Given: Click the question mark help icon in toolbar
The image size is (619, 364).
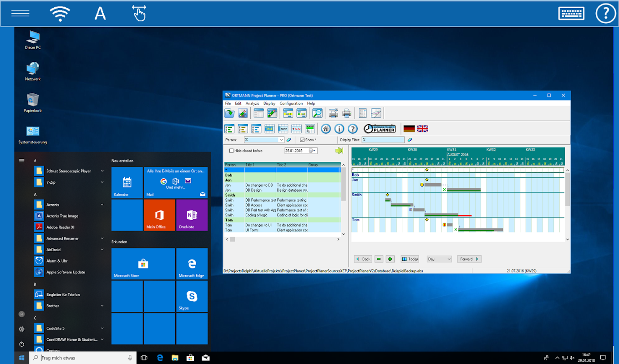Looking at the screenshot, I should [x=353, y=129].
